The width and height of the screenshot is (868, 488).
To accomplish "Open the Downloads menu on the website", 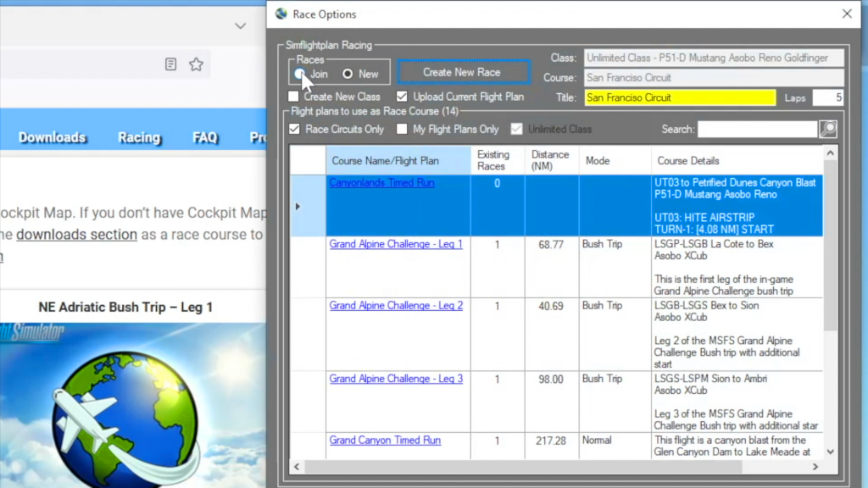I will point(52,137).
